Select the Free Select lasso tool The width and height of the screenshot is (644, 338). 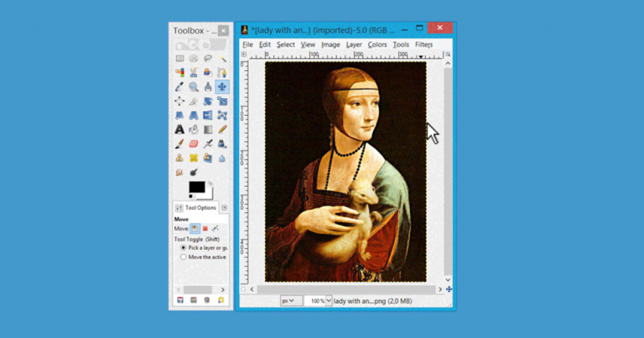click(208, 59)
